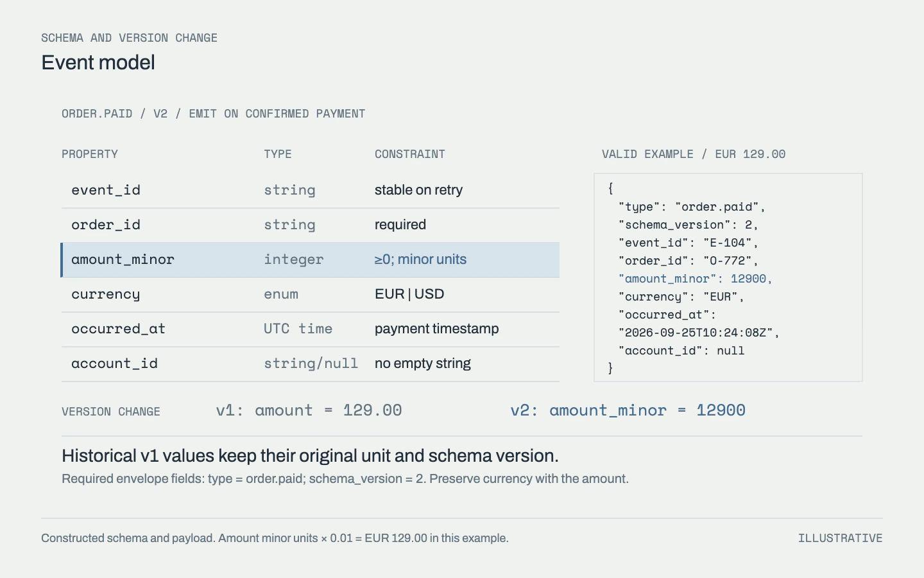Image resolution: width=924 pixels, height=578 pixels.
Task: Click 'v2: amount_minor = 12900'
Action: pos(628,410)
